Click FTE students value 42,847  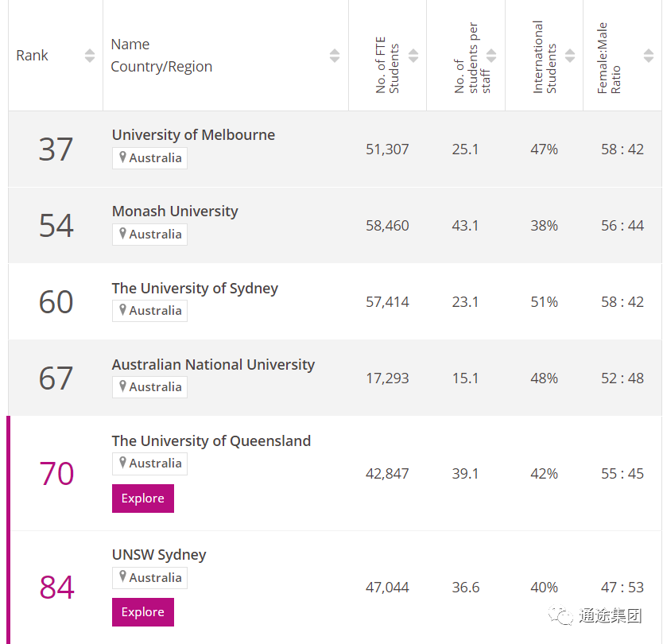(x=387, y=474)
